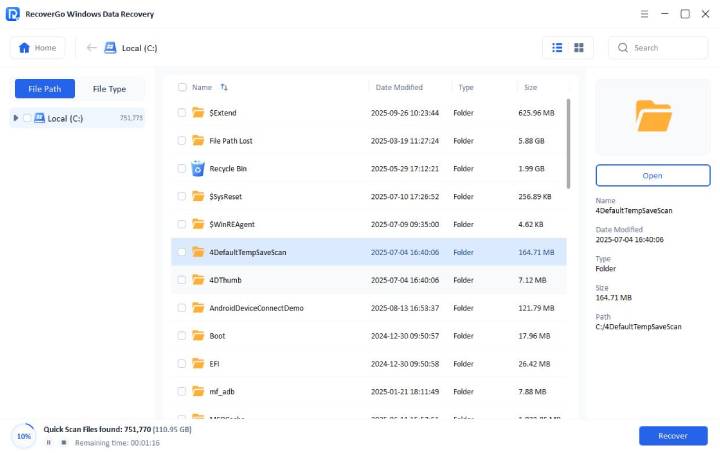Stop the scan with the stop icon
Viewport: 720px width, 453px height.
(64, 442)
